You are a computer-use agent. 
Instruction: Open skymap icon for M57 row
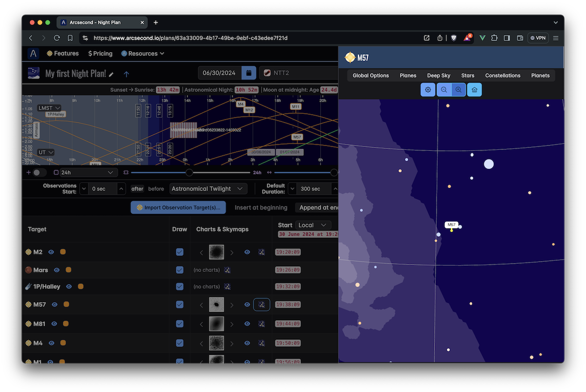click(x=262, y=305)
